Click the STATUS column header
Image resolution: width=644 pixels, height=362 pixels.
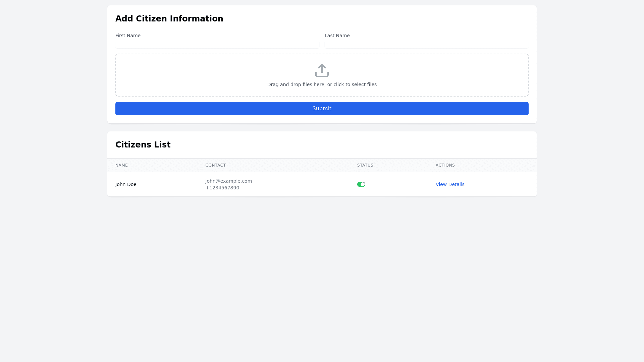(365, 165)
